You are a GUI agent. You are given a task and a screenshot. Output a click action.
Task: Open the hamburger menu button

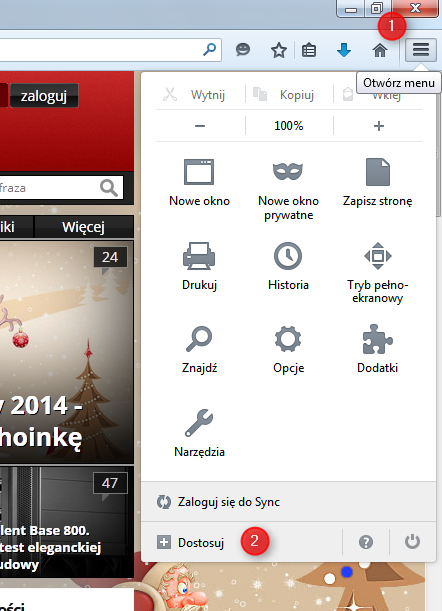tap(421, 50)
